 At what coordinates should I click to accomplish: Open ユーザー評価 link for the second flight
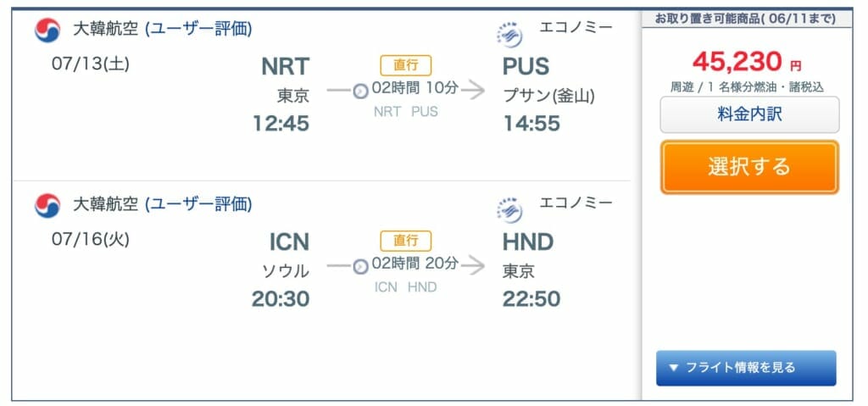(x=198, y=204)
